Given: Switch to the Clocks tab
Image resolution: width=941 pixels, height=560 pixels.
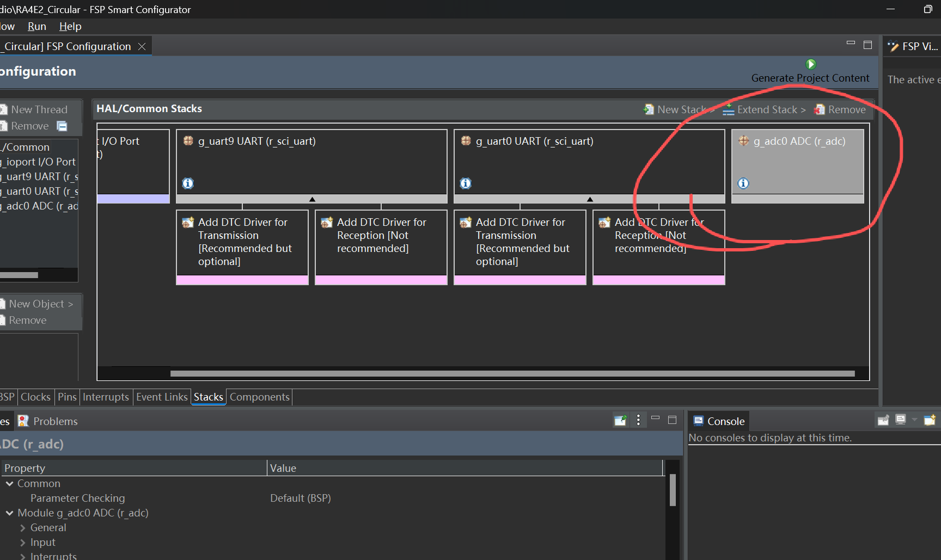Looking at the screenshot, I should pyautogui.click(x=35, y=397).
